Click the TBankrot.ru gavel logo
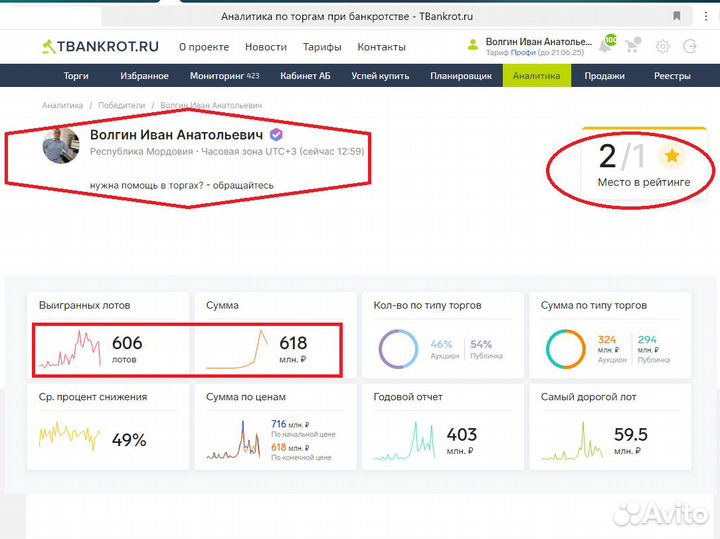The width and height of the screenshot is (720, 539). [49, 47]
